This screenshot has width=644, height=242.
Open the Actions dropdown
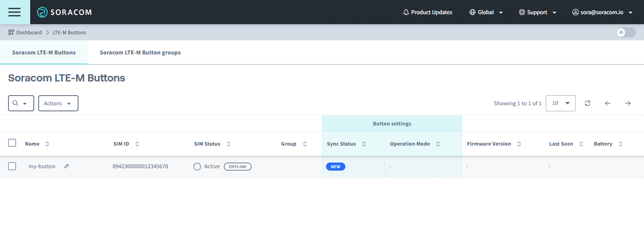[58, 103]
